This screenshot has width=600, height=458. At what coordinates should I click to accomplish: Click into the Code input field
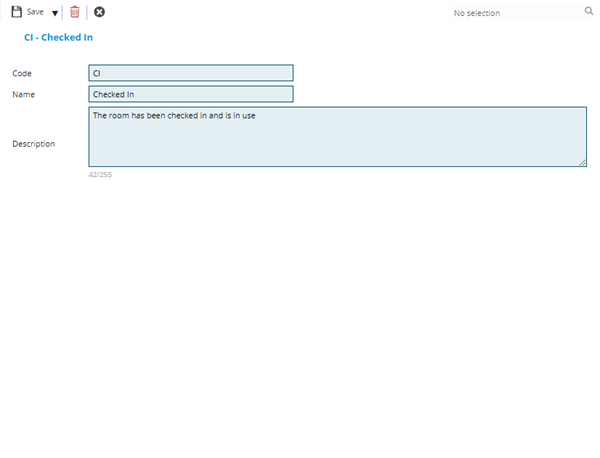190,73
